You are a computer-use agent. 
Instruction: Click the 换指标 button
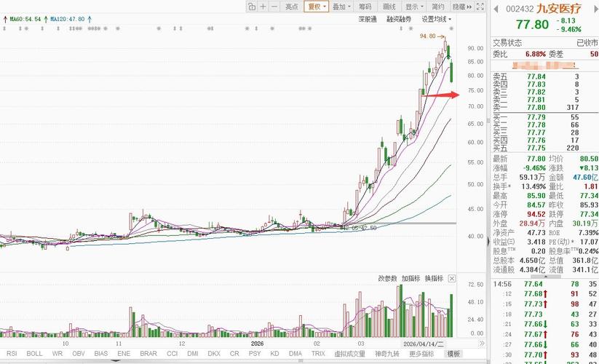pyautogui.click(x=434, y=278)
